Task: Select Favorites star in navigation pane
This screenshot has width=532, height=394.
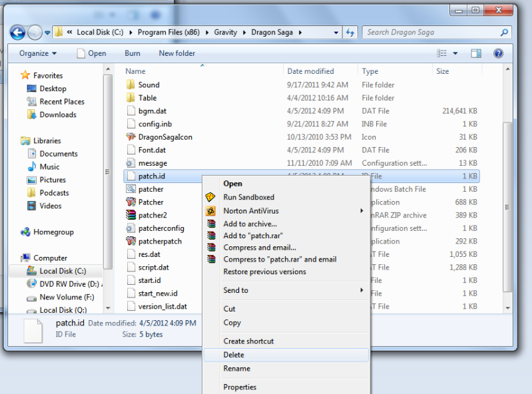Action: (x=25, y=75)
